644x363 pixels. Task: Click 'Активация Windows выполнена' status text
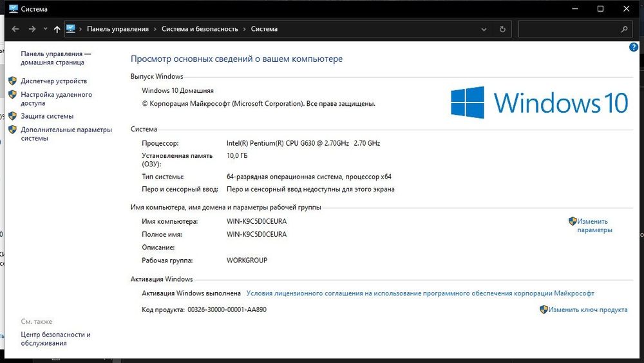tap(191, 293)
